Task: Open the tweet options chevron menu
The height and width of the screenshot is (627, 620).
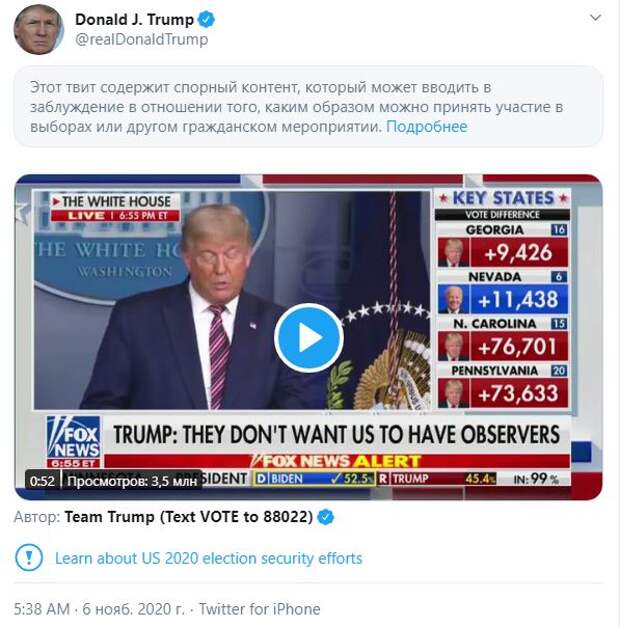Action: [596, 18]
